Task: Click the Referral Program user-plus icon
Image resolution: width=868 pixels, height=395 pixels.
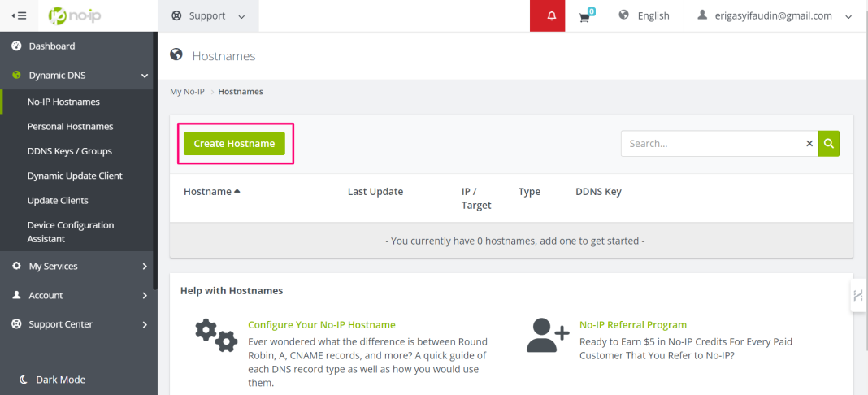Action: [547, 335]
